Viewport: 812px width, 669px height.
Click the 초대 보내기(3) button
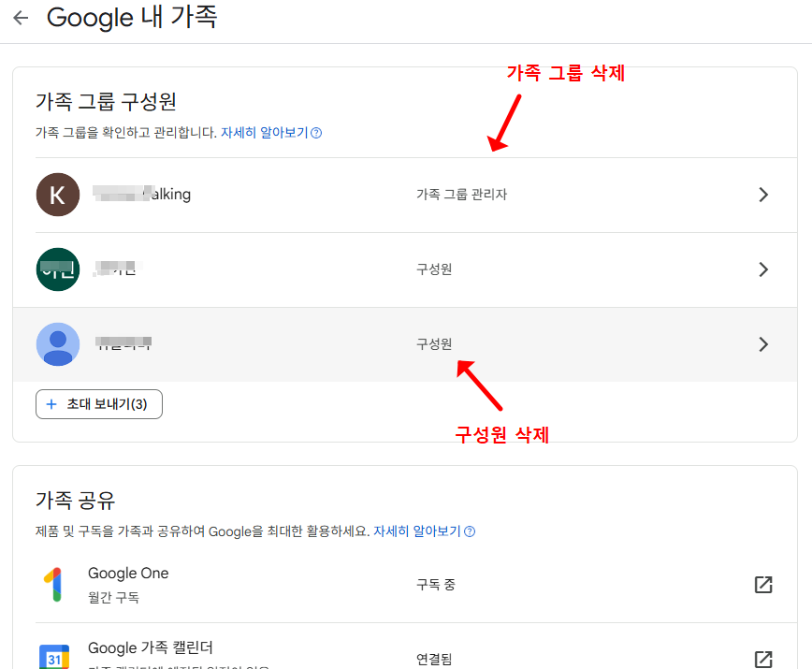(x=99, y=404)
